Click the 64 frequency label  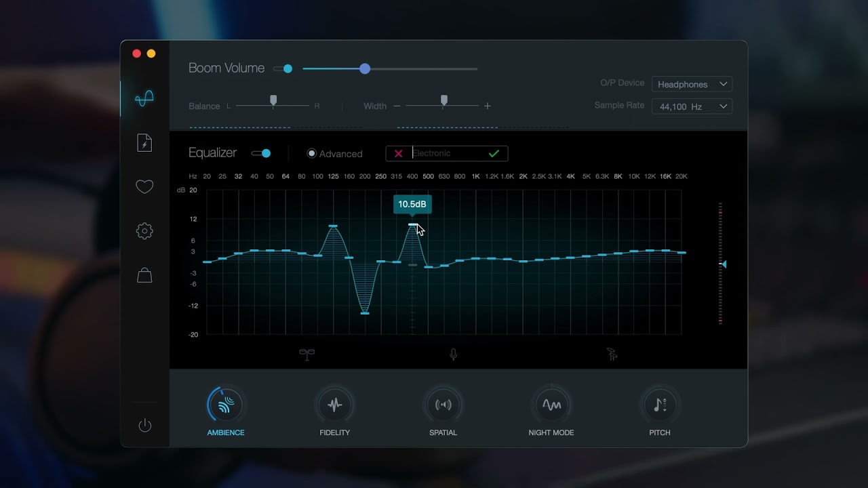[x=285, y=176]
